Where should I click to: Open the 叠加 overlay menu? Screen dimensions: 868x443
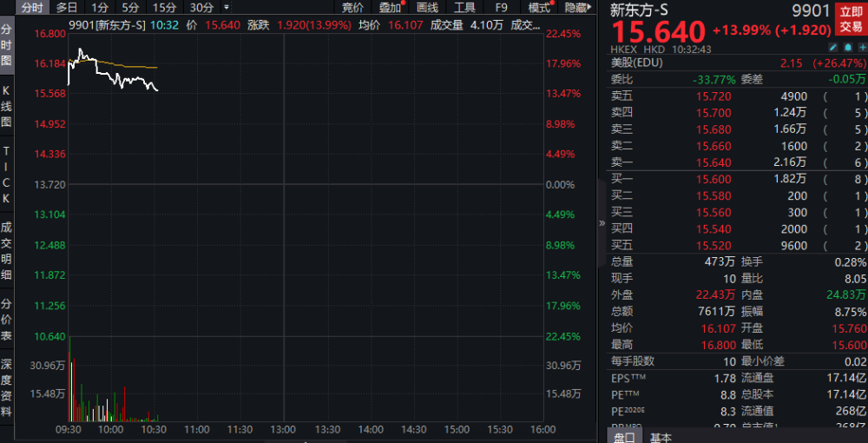point(391,8)
